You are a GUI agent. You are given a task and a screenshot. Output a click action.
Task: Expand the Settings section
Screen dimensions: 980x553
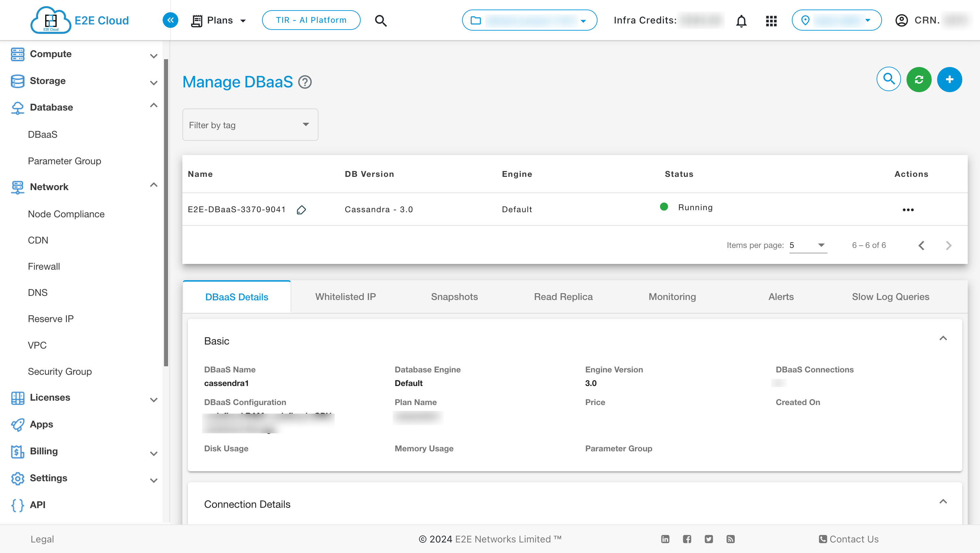84,478
